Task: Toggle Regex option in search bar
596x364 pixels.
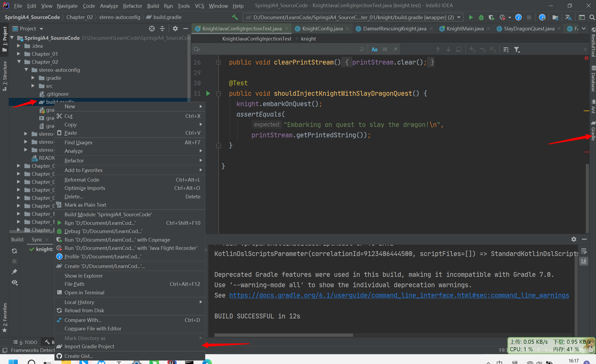Action: coord(395,49)
